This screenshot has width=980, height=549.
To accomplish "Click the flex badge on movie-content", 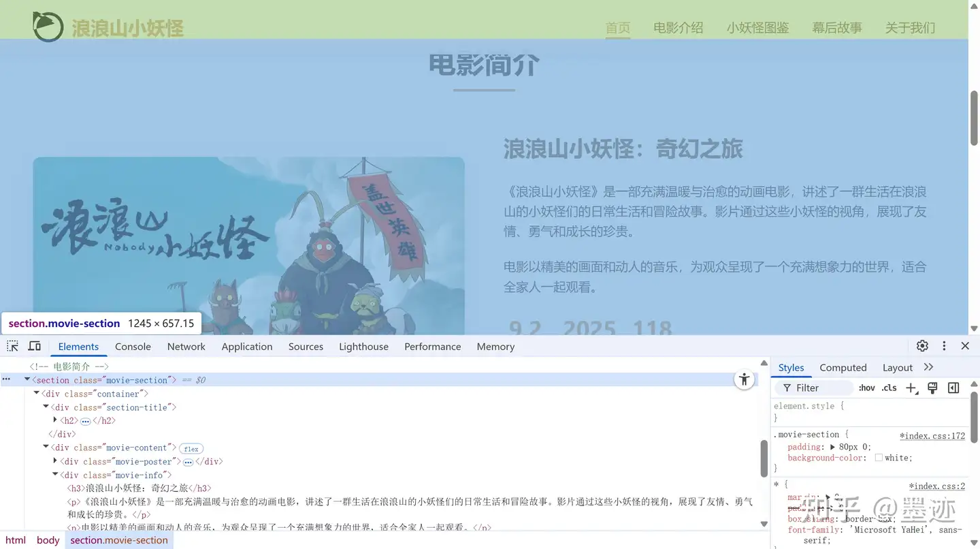I will pyautogui.click(x=191, y=448).
